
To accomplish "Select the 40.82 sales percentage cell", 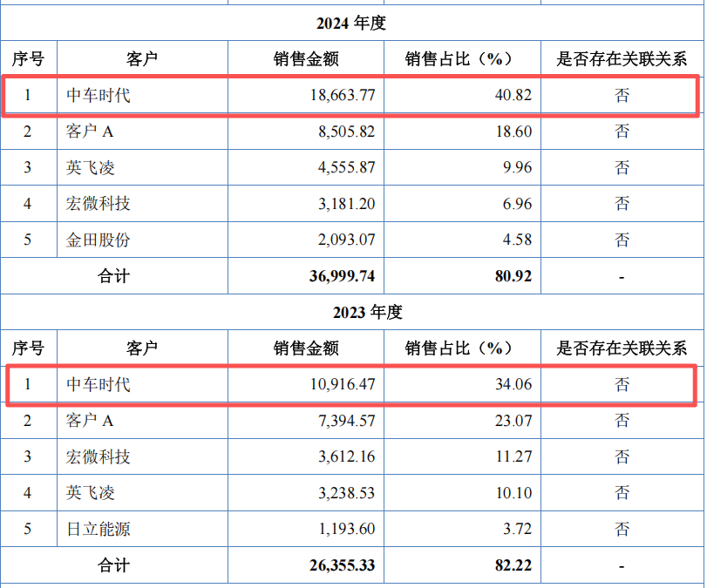I will (511, 95).
